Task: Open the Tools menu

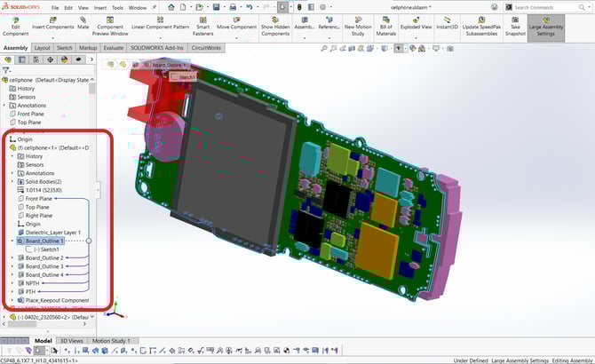Action: coord(117,8)
